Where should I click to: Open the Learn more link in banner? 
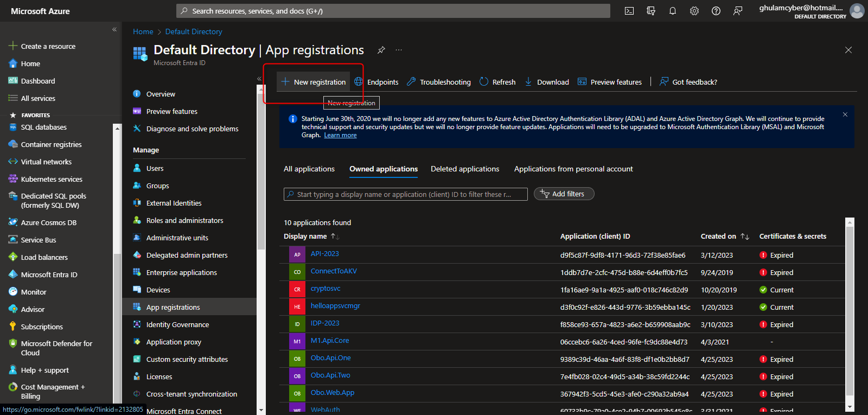click(x=340, y=136)
